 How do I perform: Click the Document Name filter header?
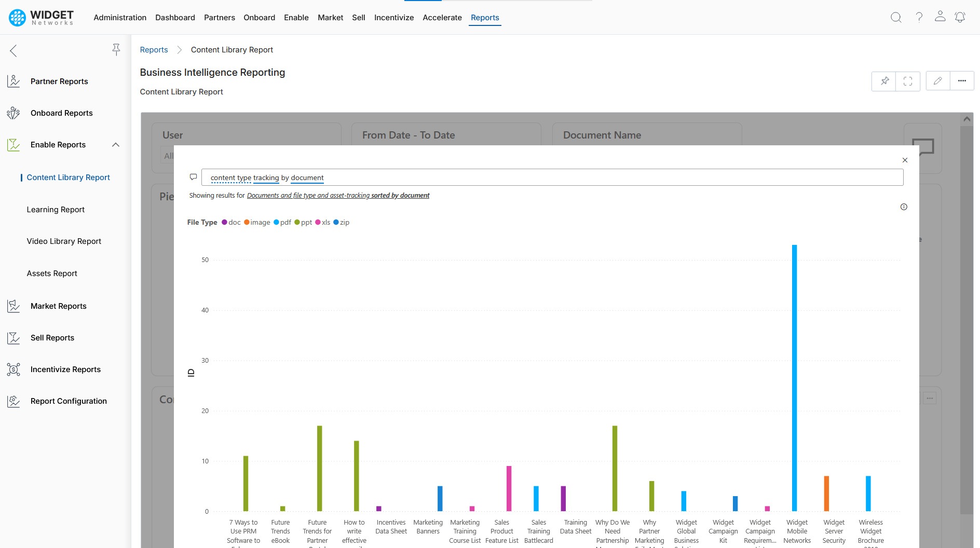click(602, 135)
